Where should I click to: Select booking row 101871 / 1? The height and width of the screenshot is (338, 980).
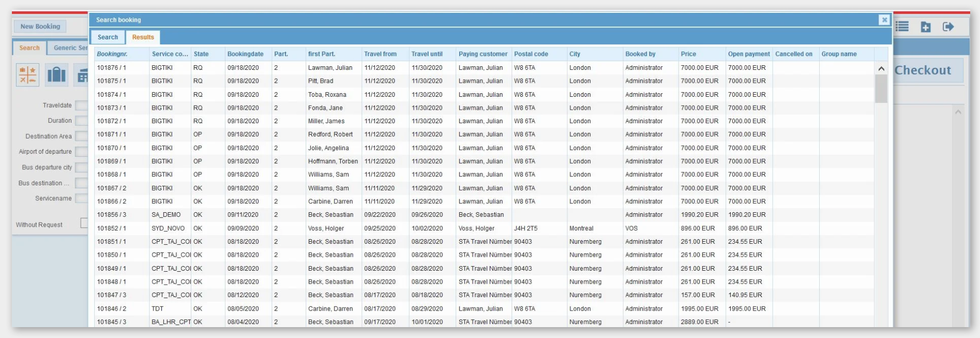coord(484,135)
